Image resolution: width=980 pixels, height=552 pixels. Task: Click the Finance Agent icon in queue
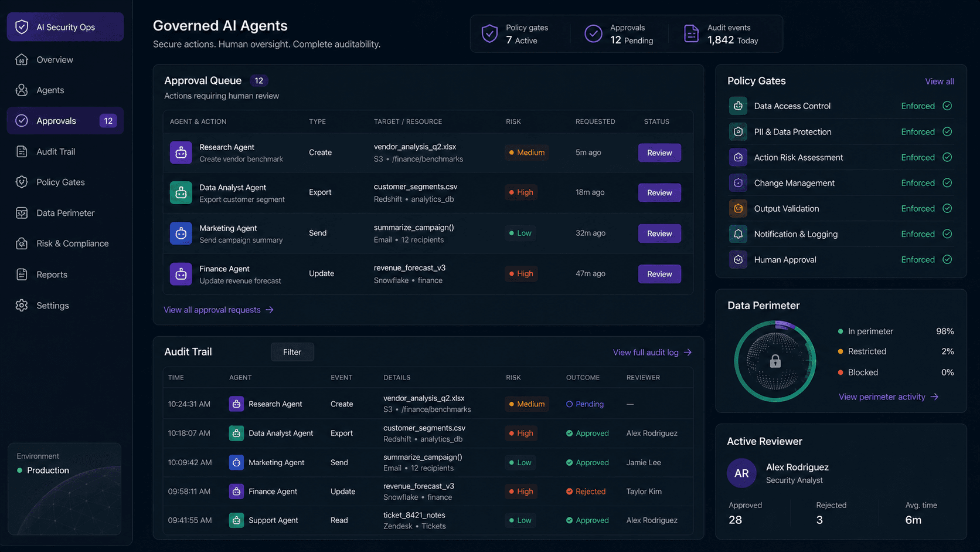181,274
